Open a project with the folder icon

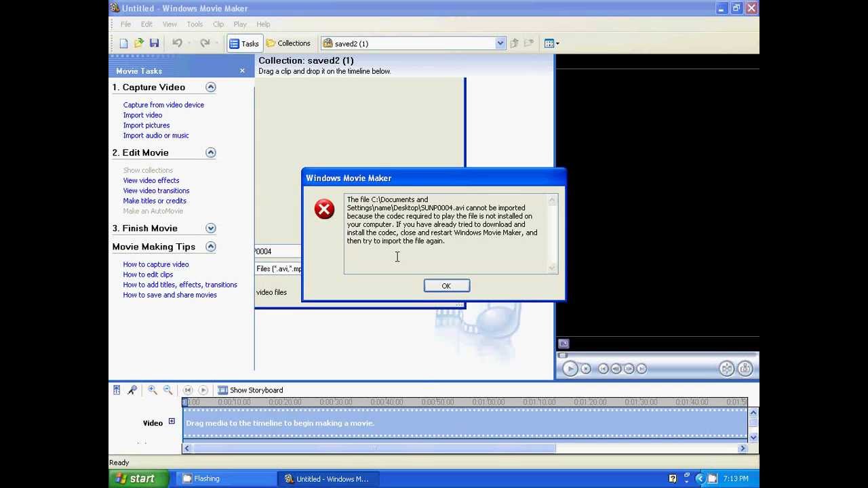coord(139,43)
